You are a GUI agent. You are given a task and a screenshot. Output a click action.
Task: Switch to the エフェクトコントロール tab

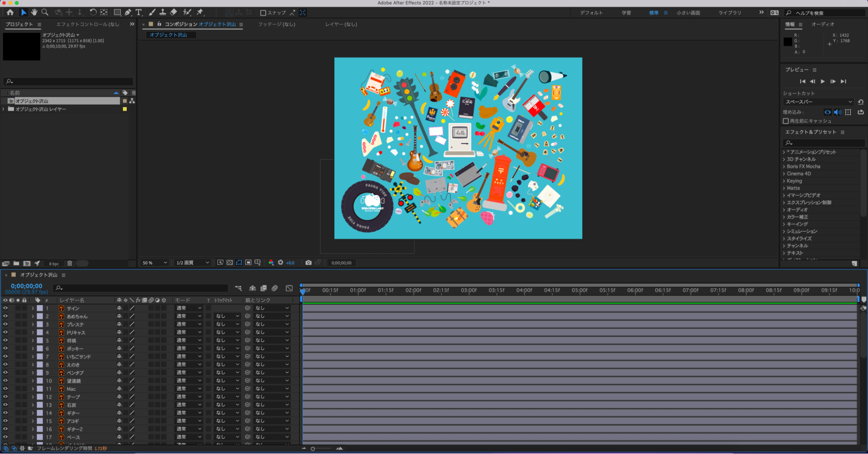coord(87,24)
